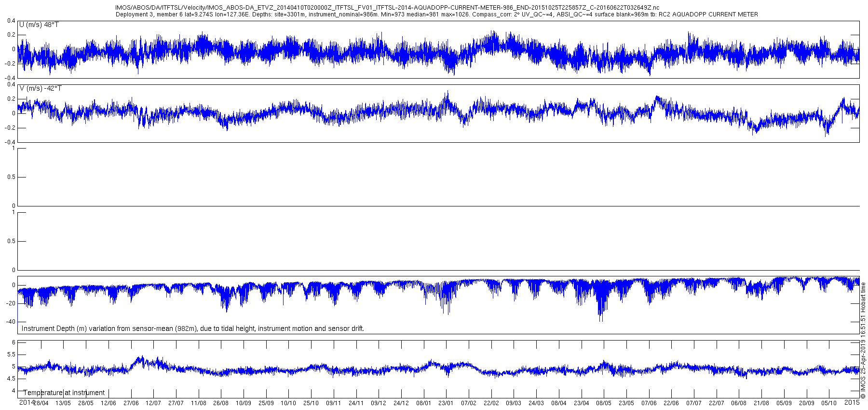
Task: Click the '21/08' date tick label
Action: coord(761,403)
